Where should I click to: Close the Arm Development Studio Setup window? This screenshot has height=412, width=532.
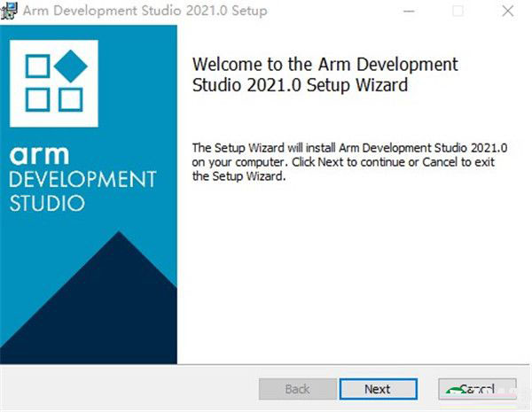[x=507, y=11]
